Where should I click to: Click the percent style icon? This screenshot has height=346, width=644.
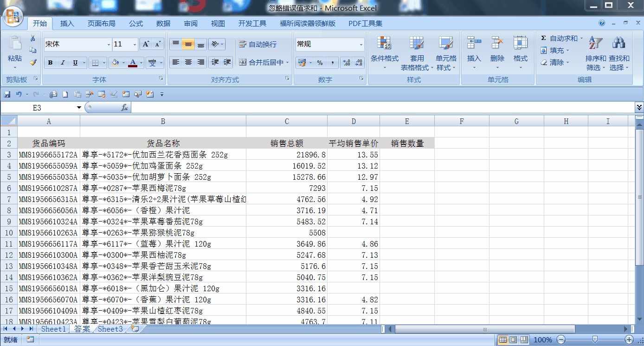point(320,63)
